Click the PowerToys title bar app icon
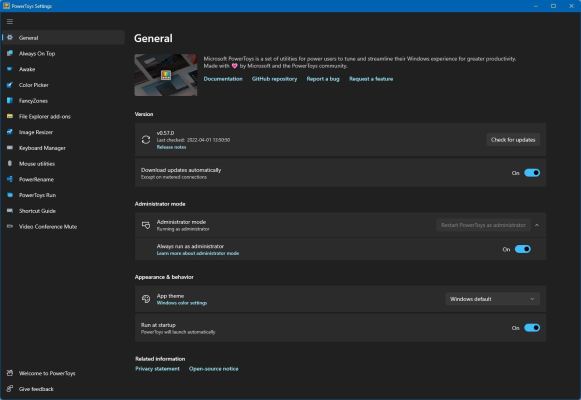Viewport: 581px width, 400px height. click(6, 6)
